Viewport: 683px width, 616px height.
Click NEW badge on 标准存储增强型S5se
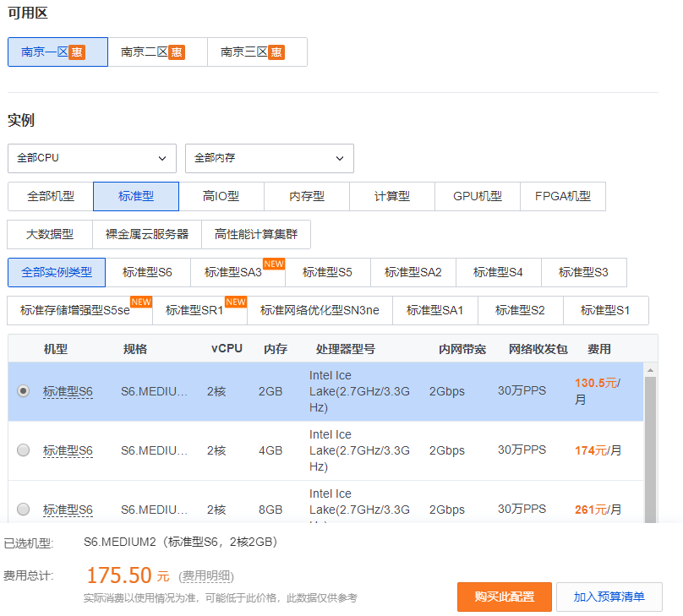coord(140,302)
